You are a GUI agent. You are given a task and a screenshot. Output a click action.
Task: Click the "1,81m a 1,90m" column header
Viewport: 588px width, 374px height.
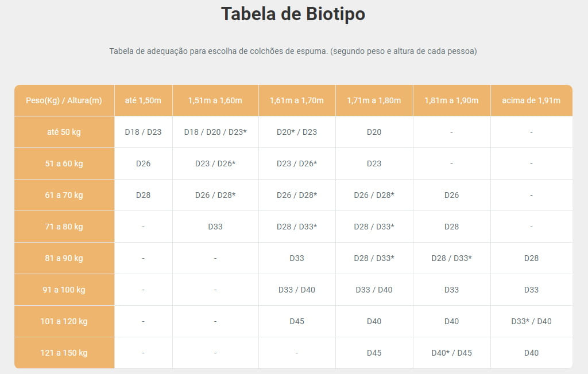pyautogui.click(x=451, y=100)
